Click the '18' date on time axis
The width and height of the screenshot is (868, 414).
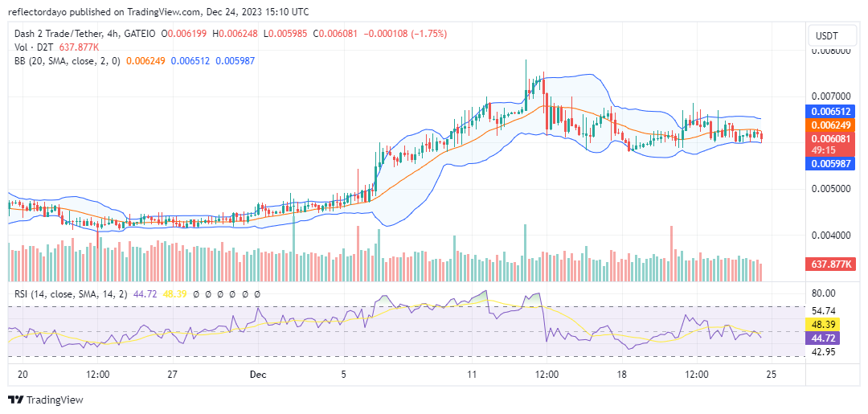click(621, 375)
